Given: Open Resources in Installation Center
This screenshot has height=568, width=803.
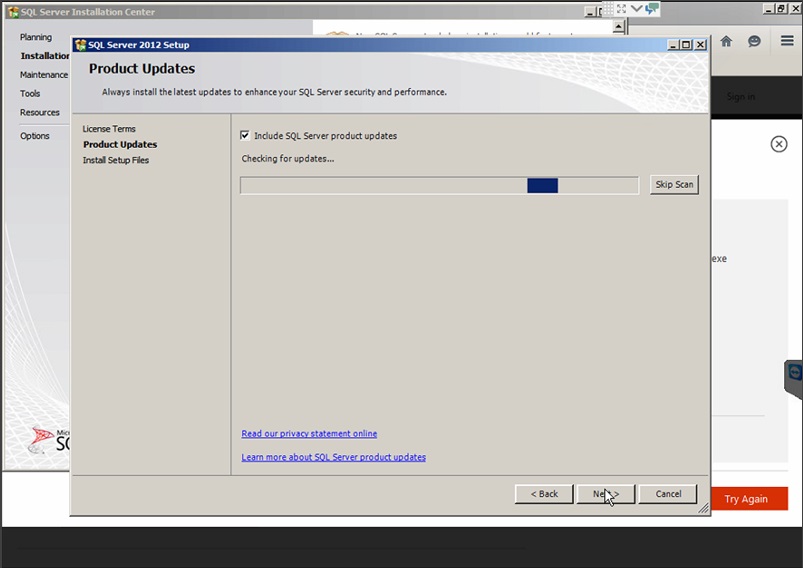Looking at the screenshot, I should coord(39,112).
